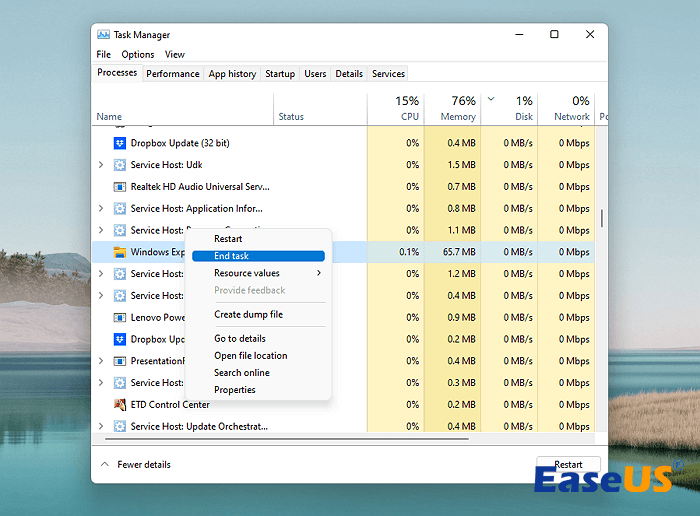
Task: Click the ETD Control Center icon
Action: click(x=120, y=404)
